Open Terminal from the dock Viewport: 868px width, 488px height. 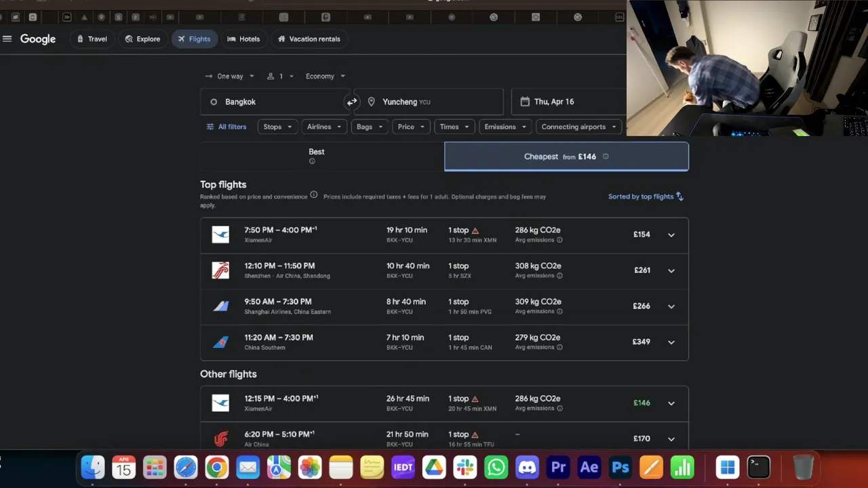tap(758, 467)
